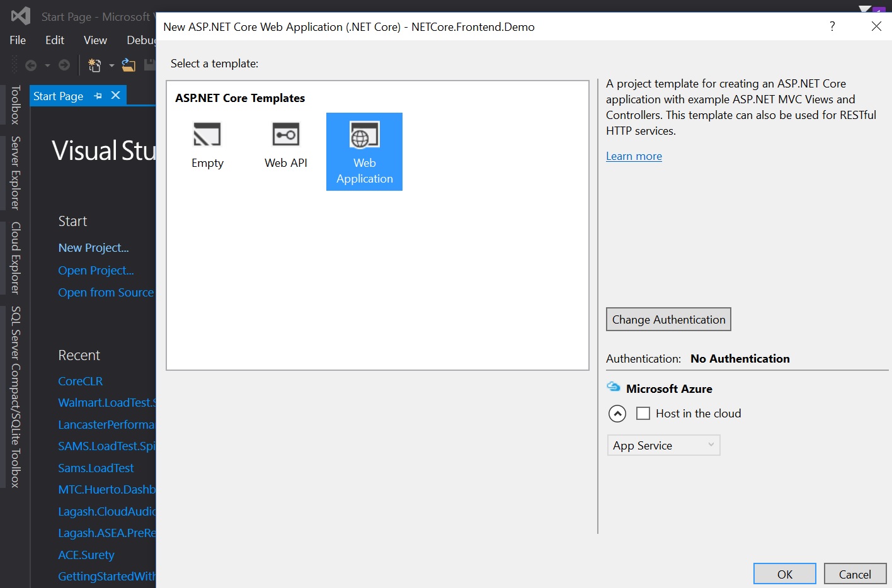Click Open from Source Control link

coord(106,292)
